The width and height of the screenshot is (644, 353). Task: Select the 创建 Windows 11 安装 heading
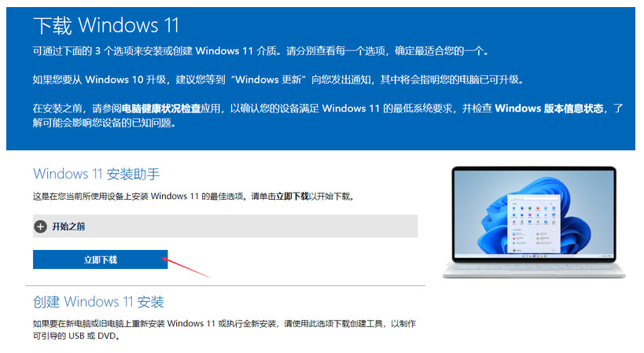98,302
